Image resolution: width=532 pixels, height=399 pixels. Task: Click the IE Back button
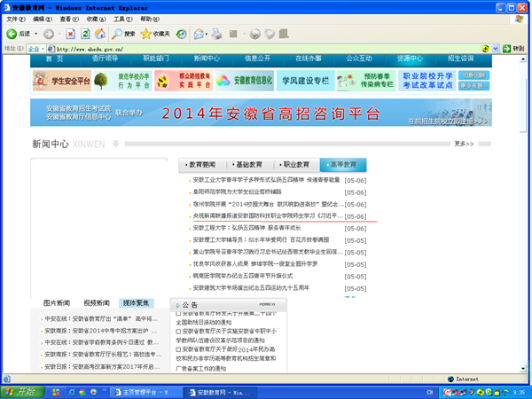[x=20, y=33]
